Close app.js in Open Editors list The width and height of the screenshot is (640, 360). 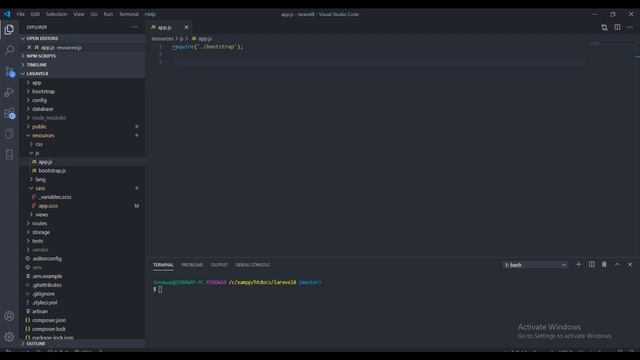(29, 47)
